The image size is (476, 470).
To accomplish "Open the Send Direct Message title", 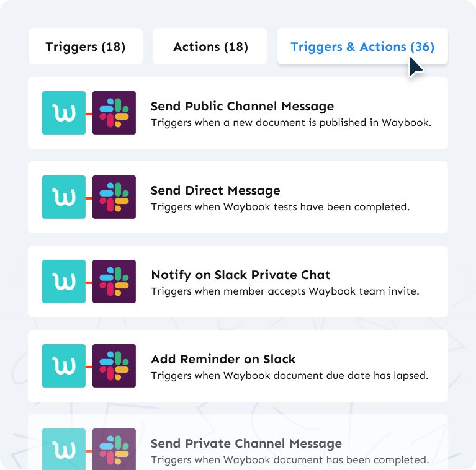I will click(215, 191).
